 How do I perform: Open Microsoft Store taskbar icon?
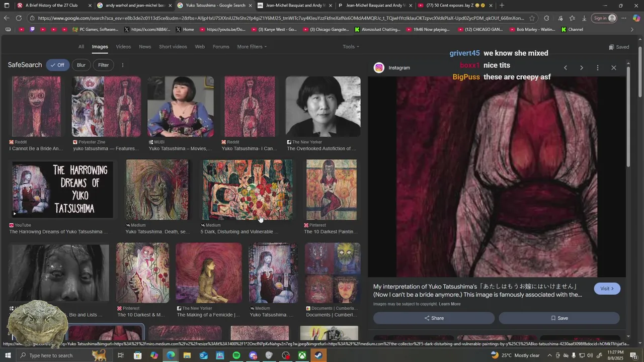[138, 355]
